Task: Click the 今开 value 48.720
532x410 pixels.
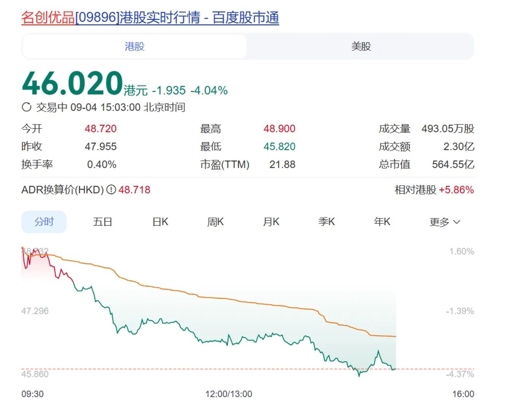Action: coord(100,129)
